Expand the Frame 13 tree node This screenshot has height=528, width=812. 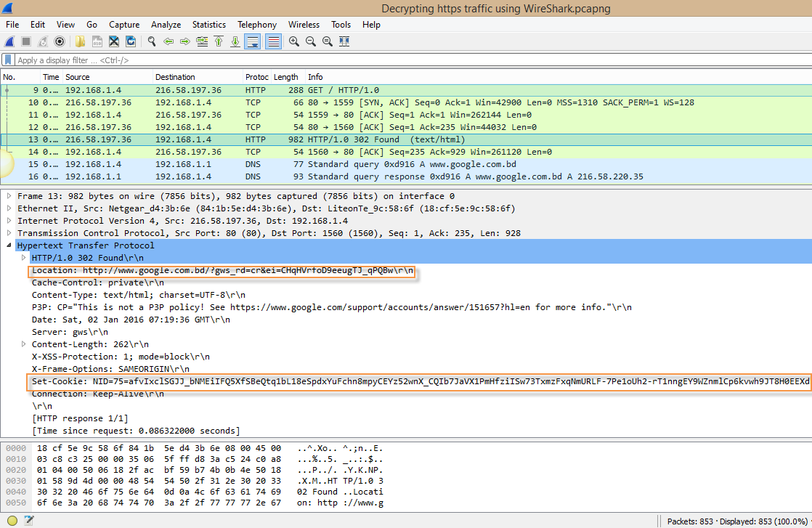(x=9, y=196)
